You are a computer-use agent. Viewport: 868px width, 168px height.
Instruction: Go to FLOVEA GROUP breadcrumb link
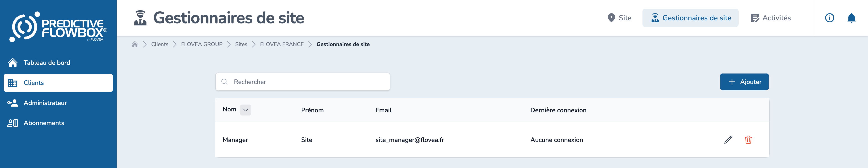click(x=201, y=44)
